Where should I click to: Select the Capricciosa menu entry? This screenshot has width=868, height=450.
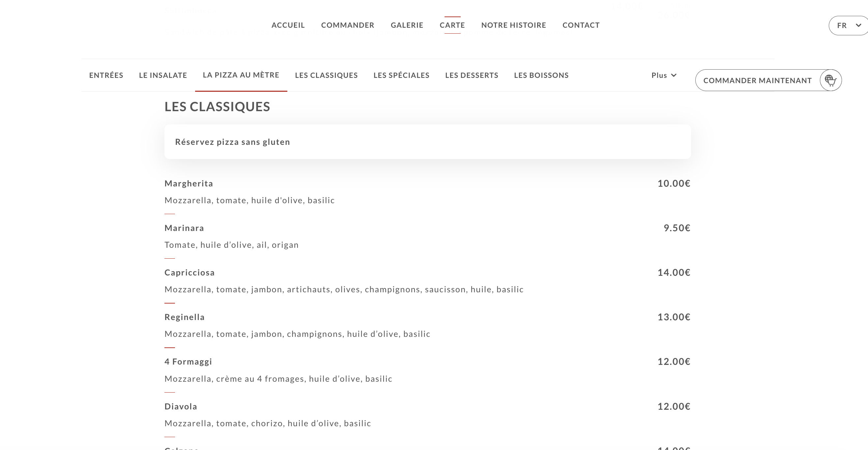point(189,273)
